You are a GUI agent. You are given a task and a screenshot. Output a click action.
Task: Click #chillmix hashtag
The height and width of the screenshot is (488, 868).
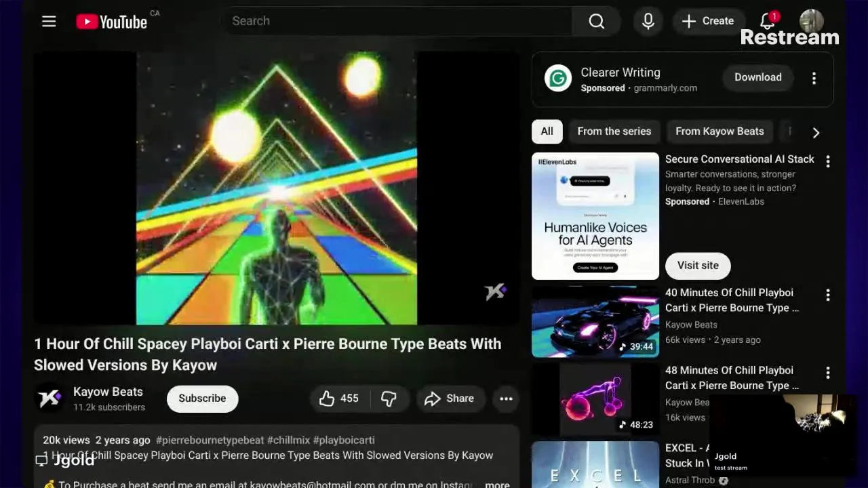point(288,440)
